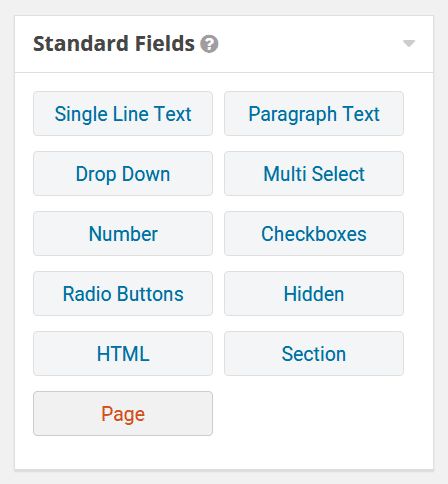Image resolution: width=448 pixels, height=484 pixels.
Task: Select the Multi Select button beside Drop Down
Action: pyautogui.click(x=314, y=174)
